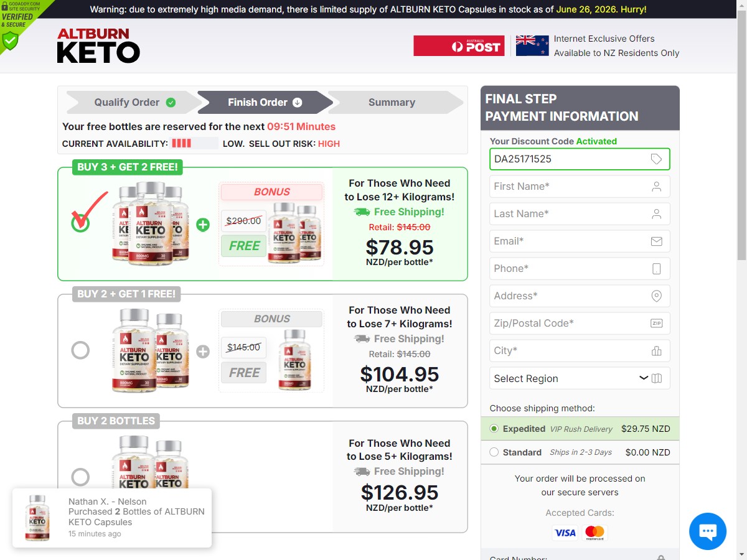Select the Buy 3 + Get 2 Free radio
747x560 pixels.
[x=80, y=223]
